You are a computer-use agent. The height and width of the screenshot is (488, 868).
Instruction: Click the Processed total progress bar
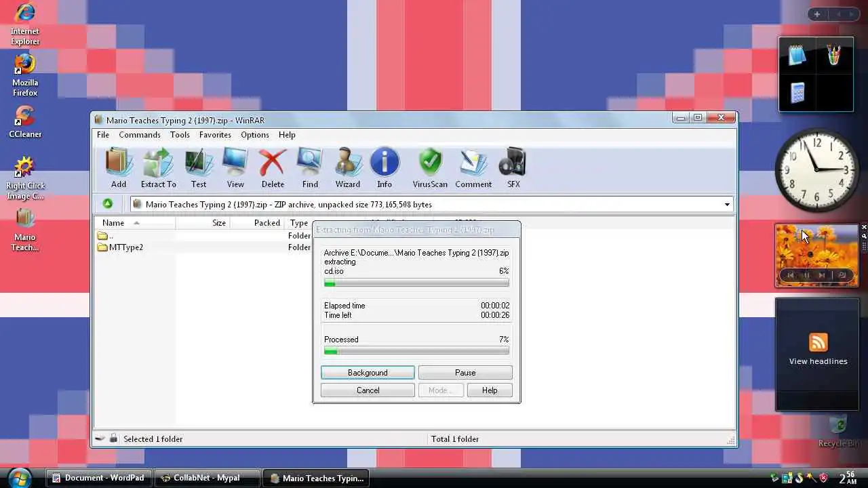[x=416, y=351]
